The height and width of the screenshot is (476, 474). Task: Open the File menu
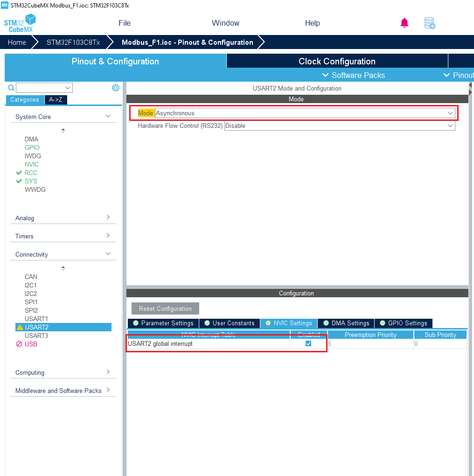pos(125,23)
